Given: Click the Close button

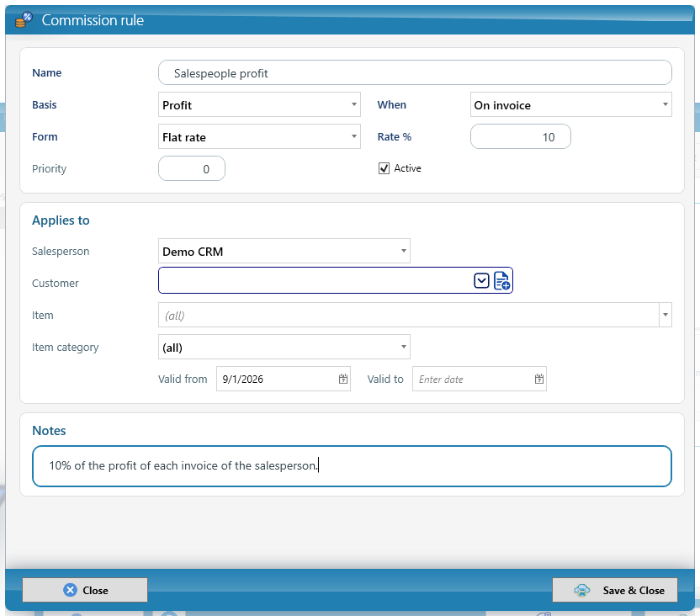Looking at the screenshot, I should coord(85,590).
